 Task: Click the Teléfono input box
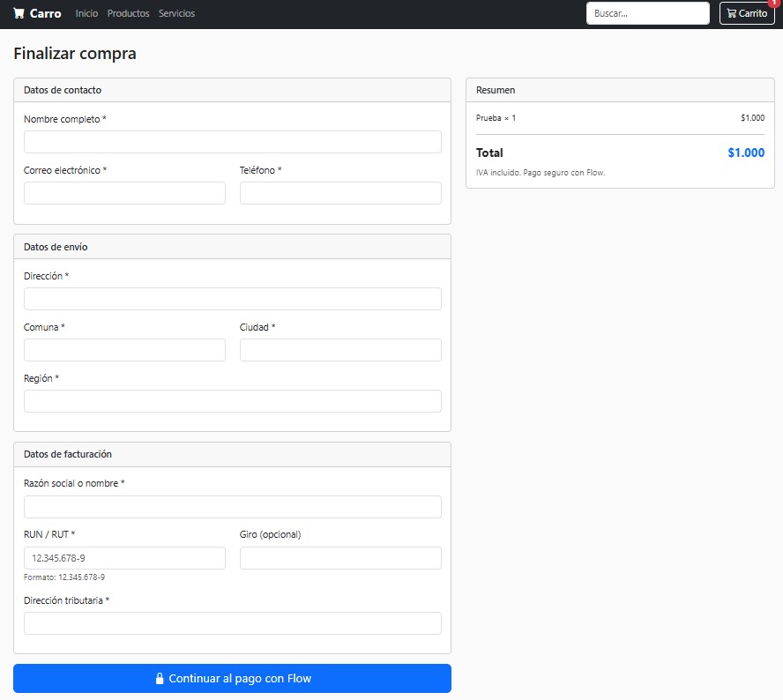coord(340,193)
